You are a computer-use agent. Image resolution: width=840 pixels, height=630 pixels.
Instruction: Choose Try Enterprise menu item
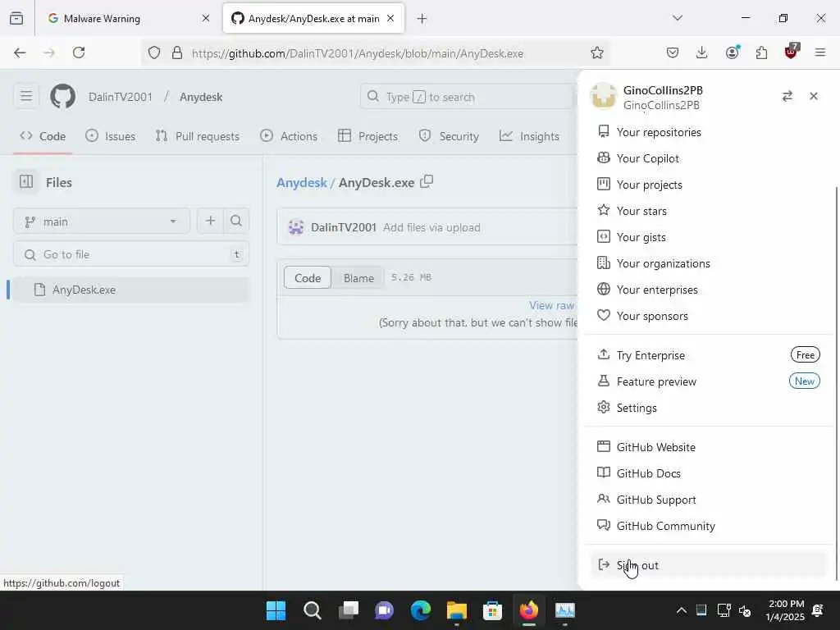(x=707, y=354)
